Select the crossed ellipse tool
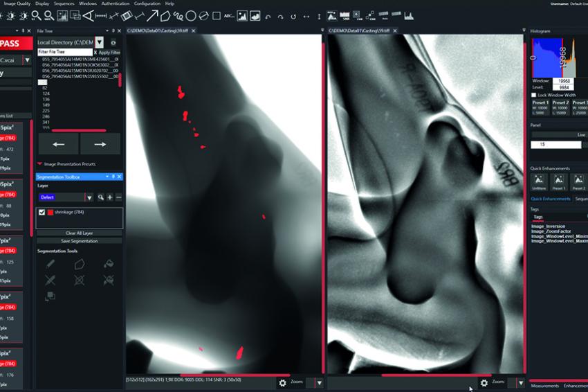 [203, 16]
